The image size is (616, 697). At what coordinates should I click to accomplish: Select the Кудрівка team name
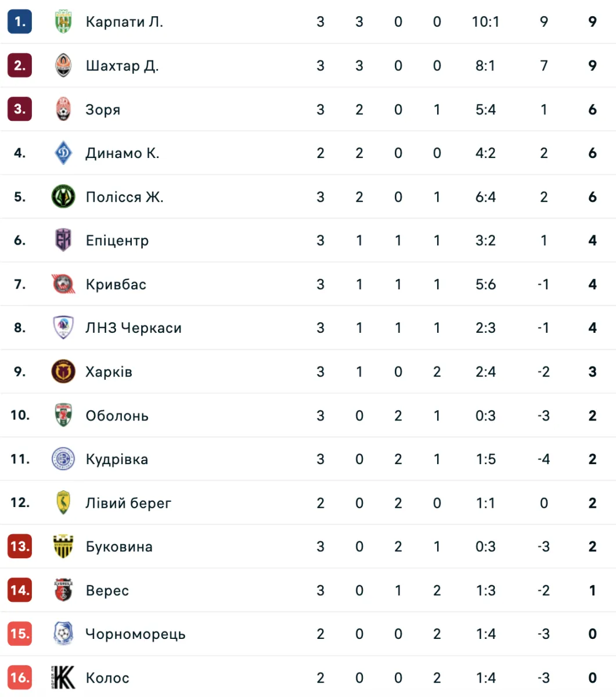pyautogui.click(x=117, y=459)
